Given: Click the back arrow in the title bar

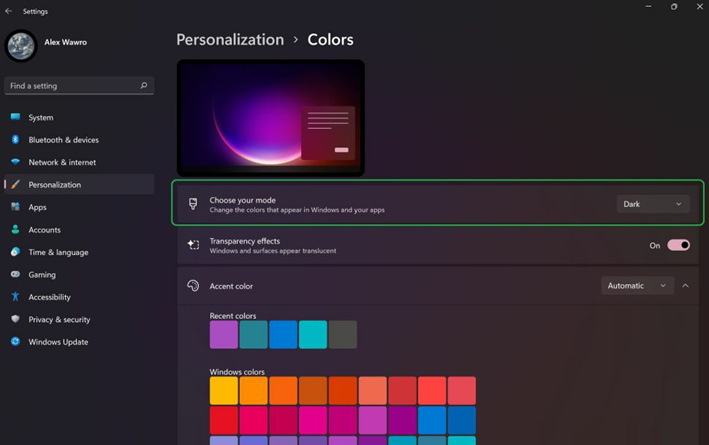Looking at the screenshot, I should coord(9,11).
